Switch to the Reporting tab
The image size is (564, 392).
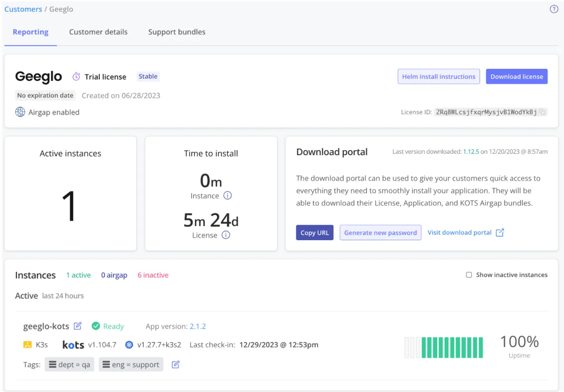coord(30,32)
